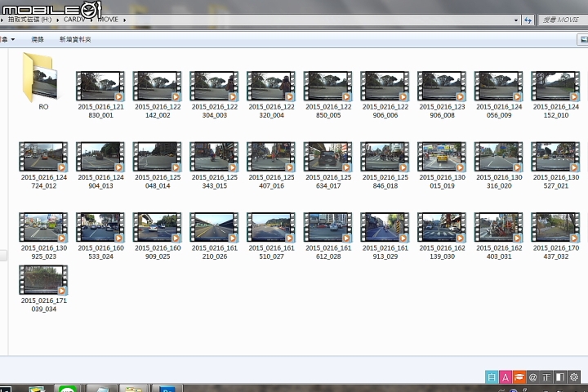
Task: Select video 2015_0216_130015_019
Action: (x=442, y=166)
